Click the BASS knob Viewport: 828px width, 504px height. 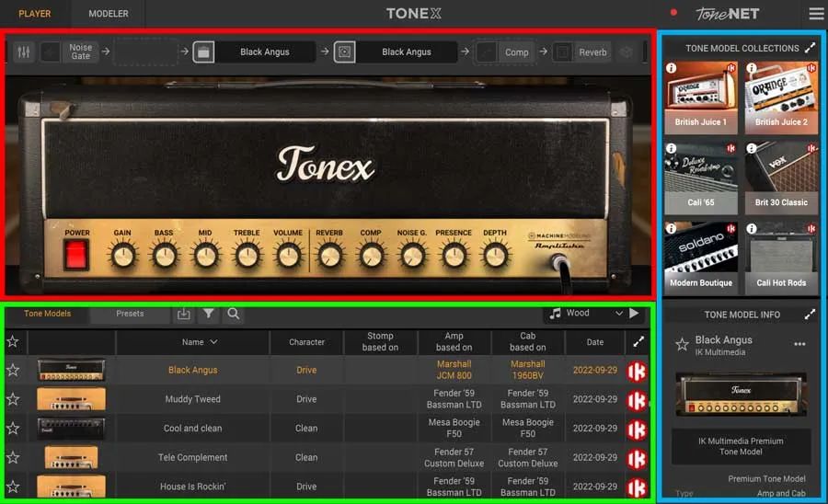pos(165,256)
